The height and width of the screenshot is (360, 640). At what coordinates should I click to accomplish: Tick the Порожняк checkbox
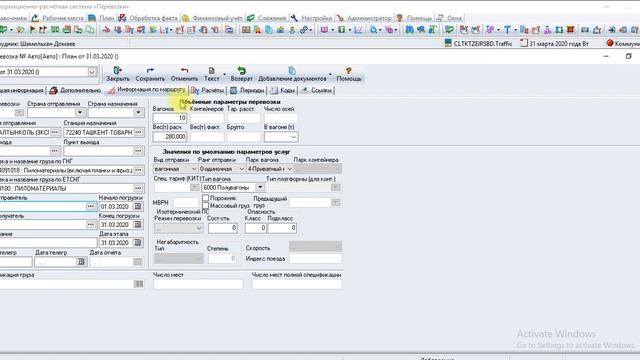[205, 198]
